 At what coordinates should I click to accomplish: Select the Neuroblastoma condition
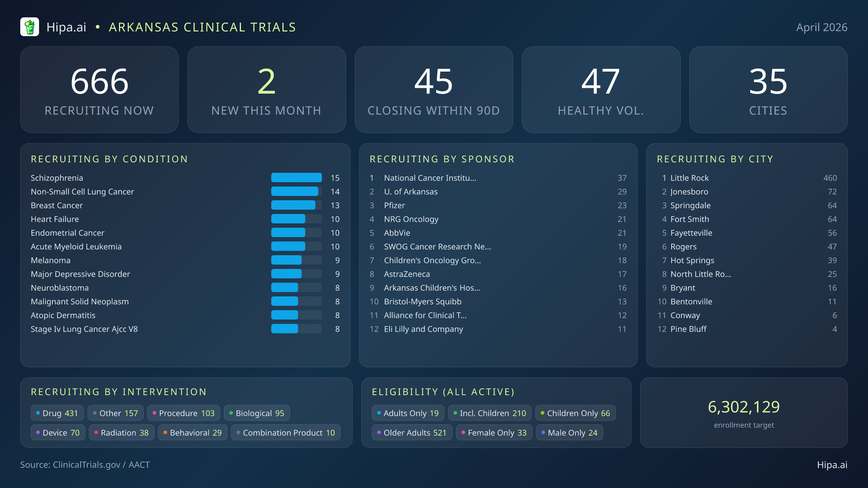pyautogui.click(x=185, y=288)
